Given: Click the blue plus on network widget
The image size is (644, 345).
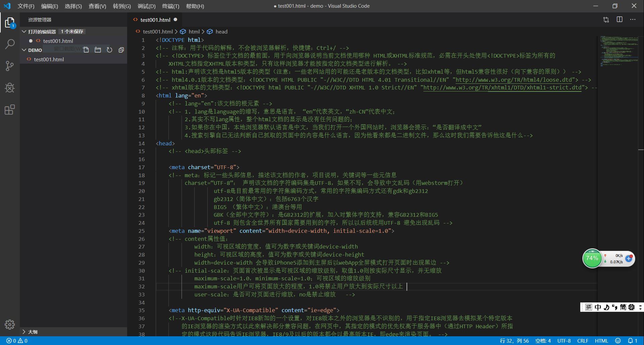Looking at the screenshot, I should coord(629,259).
